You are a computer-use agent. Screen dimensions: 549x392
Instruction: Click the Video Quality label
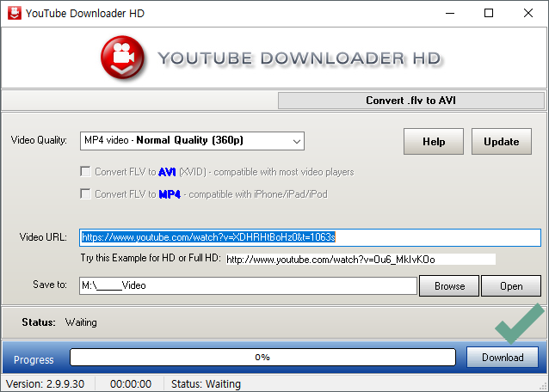pos(39,140)
